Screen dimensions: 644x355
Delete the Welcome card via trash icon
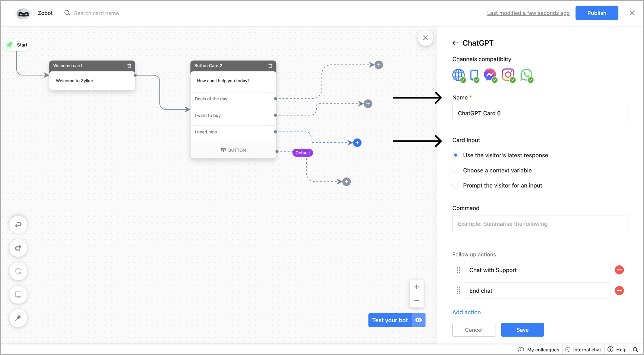tap(129, 66)
